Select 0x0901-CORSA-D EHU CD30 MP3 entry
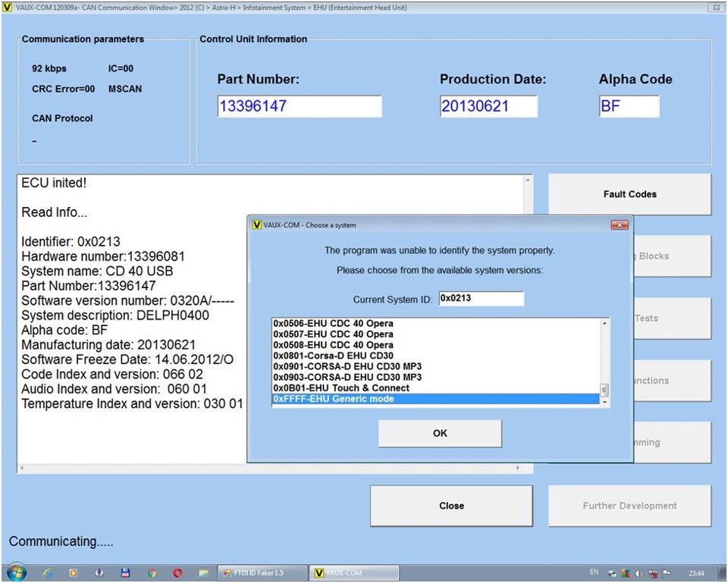This screenshot has height=583, width=728. 435,367
